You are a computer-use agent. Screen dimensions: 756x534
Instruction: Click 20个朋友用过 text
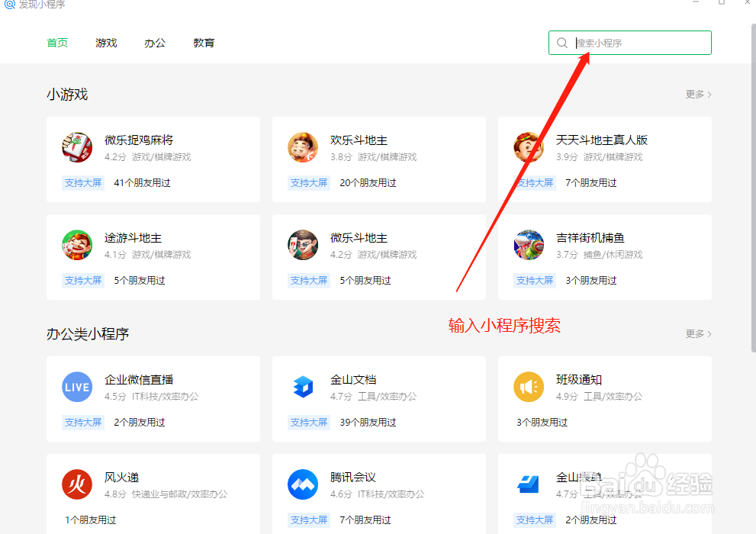pos(368,183)
